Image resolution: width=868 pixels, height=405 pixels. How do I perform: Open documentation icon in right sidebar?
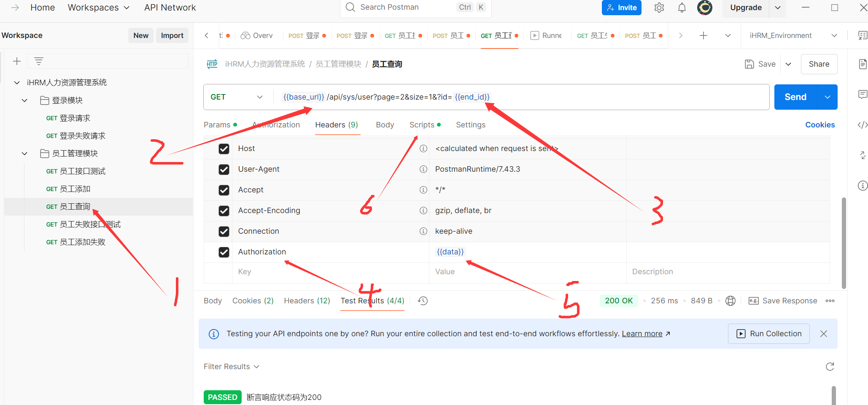863,64
